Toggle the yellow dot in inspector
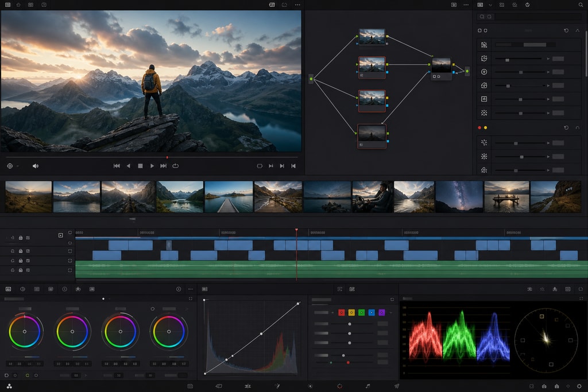This screenshot has width=588, height=392. (485, 128)
